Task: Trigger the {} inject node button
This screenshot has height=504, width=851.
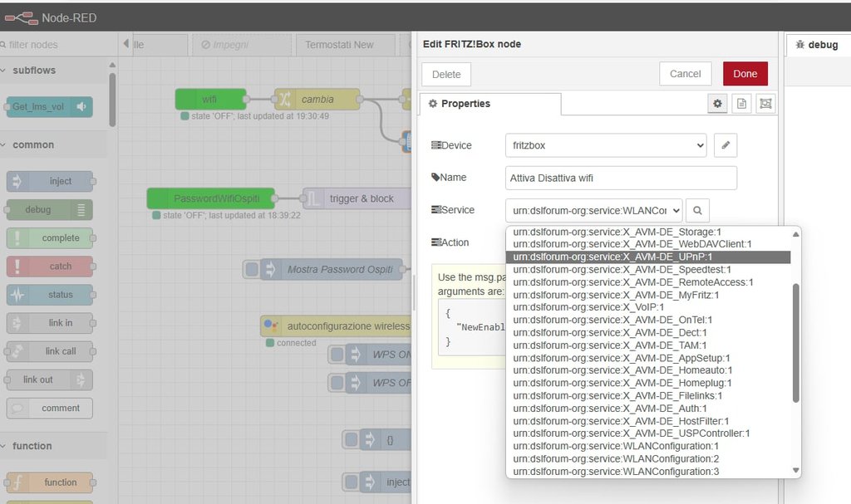Action: pos(352,439)
